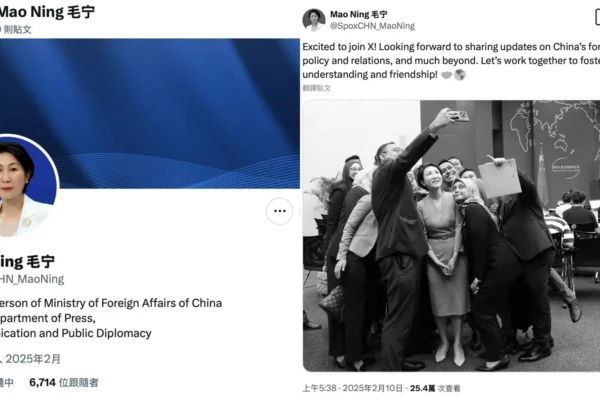Click Mao Ning's large profile avatar
The width and height of the screenshot is (600, 400).
(x=25, y=186)
